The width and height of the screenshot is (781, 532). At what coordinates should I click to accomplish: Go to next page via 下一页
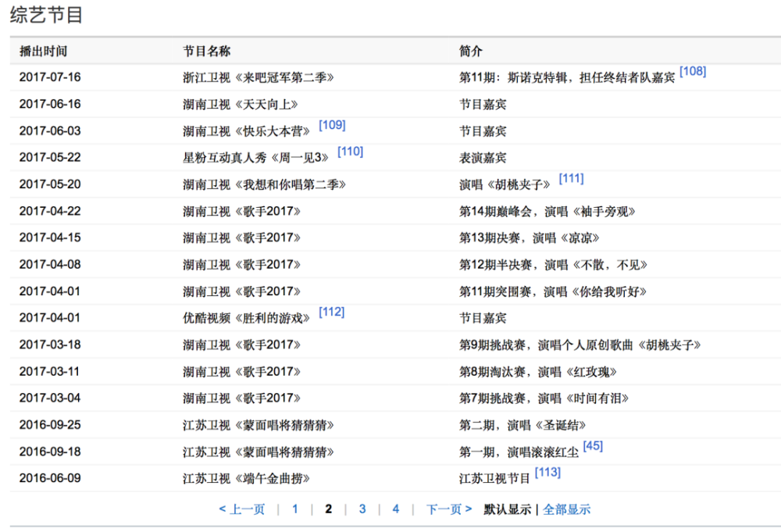449,509
